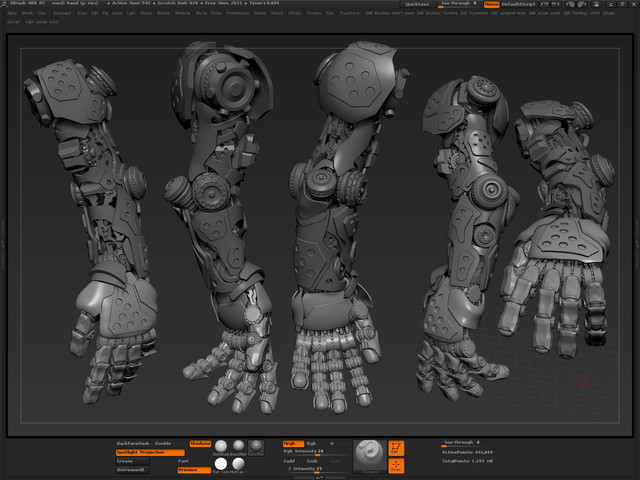
Task: Toggle the Shadows render option
Action: (x=200, y=442)
